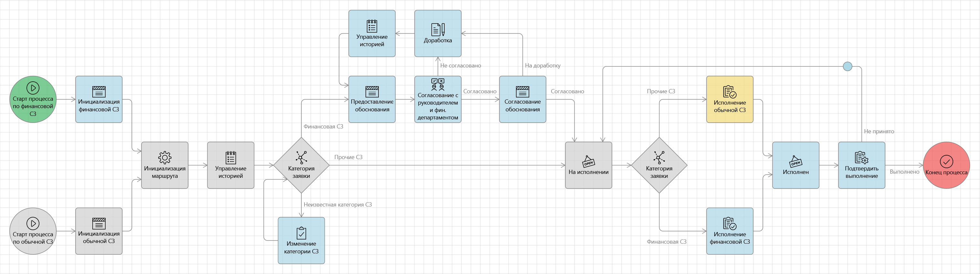Image resolution: width=980 pixels, height=274 pixels.
Task: Select the Инициализация финансовой СЗ block
Action: 99,99
